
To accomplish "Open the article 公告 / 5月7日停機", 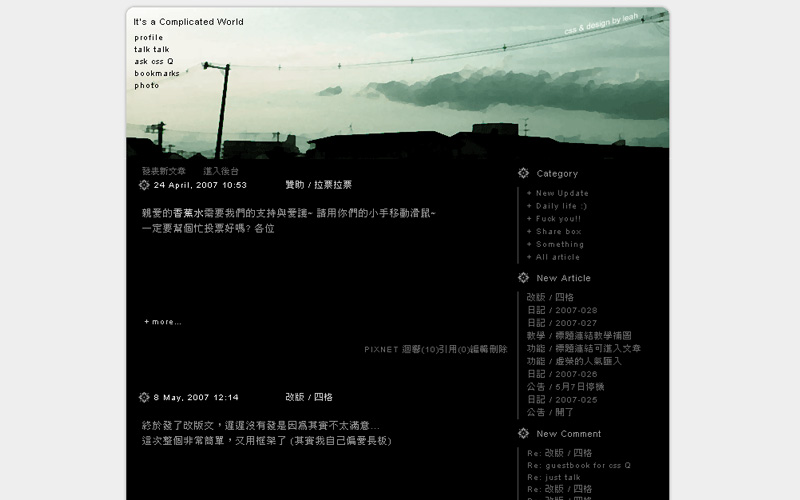I will tap(565, 387).
